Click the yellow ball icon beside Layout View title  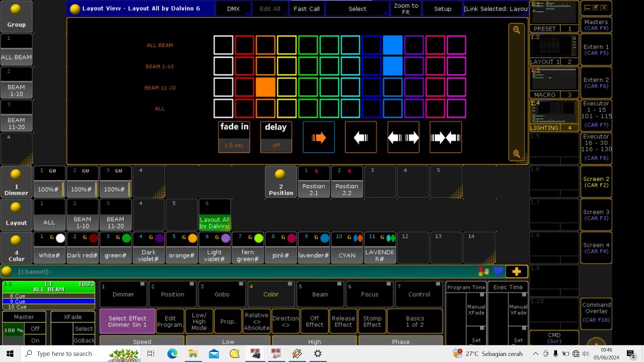75,9
